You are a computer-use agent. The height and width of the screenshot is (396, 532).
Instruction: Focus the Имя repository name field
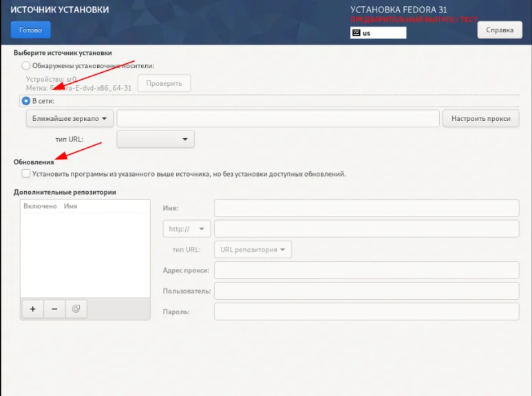[366, 208]
